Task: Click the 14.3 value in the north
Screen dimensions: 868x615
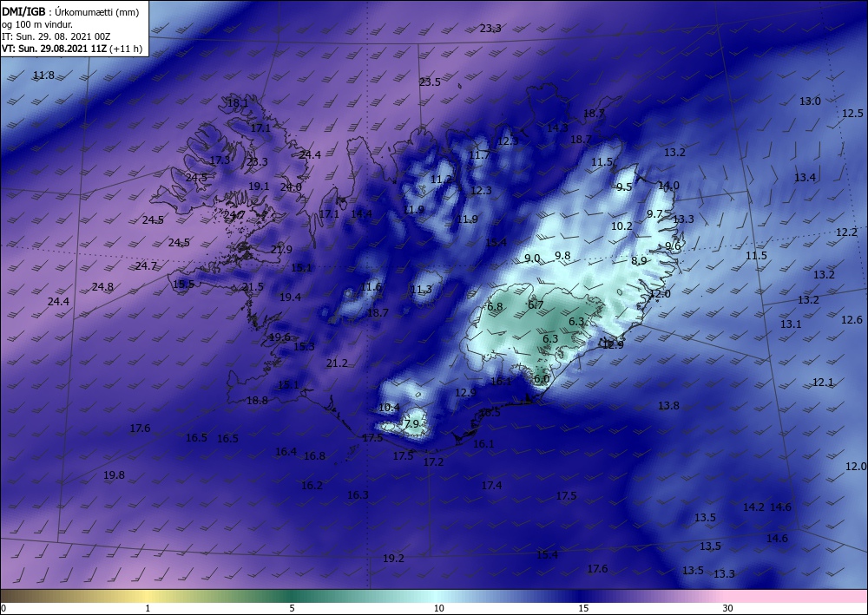Action: pyautogui.click(x=557, y=128)
